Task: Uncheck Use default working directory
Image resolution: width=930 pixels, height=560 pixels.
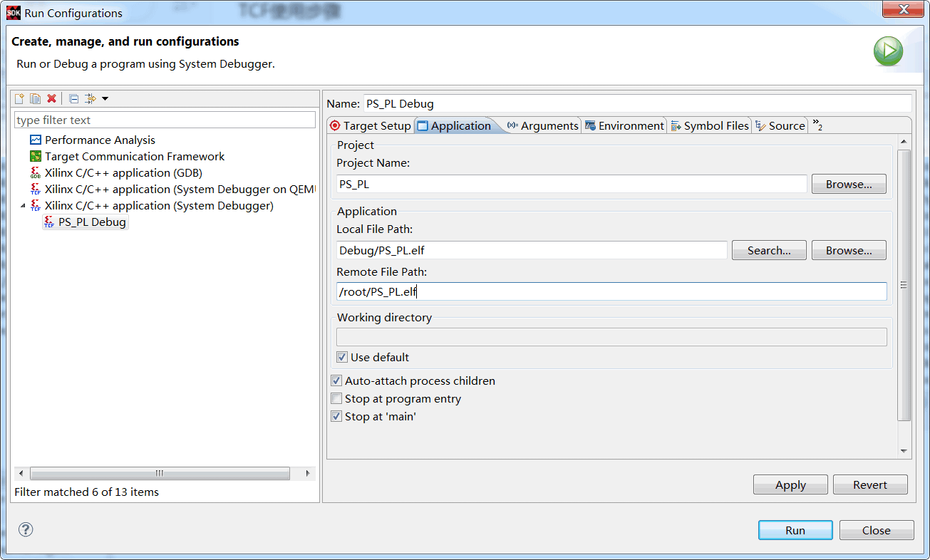Action: tap(341, 357)
